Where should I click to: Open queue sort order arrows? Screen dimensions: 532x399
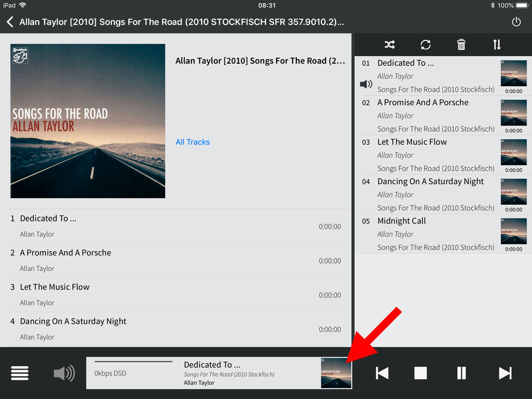(x=496, y=45)
